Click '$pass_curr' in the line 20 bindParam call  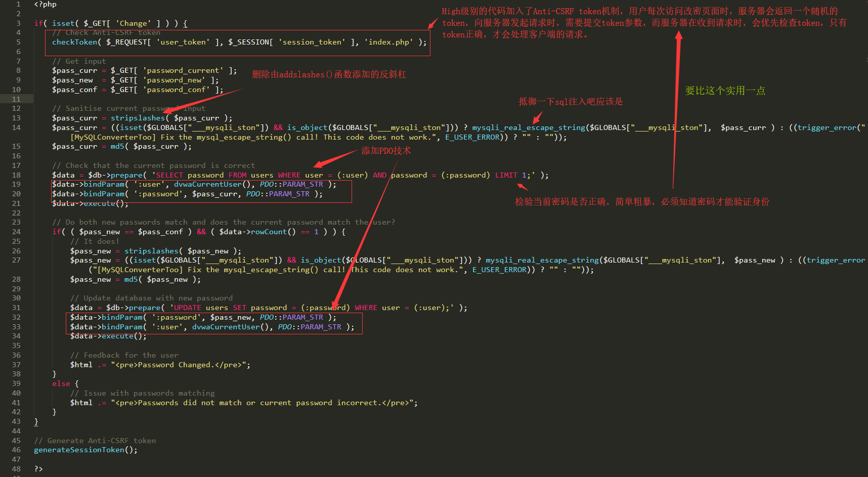point(214,194)
